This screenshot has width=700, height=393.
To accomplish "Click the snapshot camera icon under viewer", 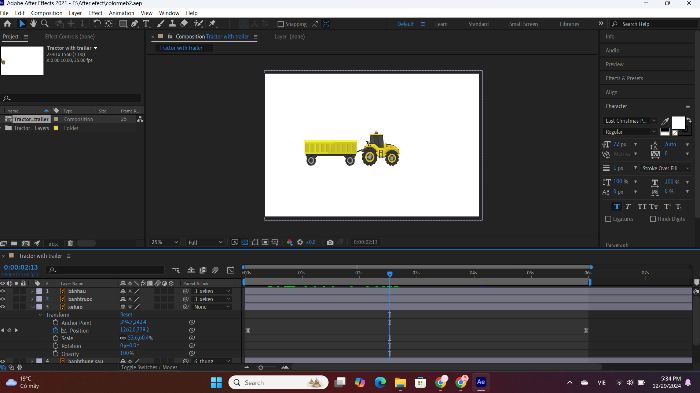I will [330, 242].
